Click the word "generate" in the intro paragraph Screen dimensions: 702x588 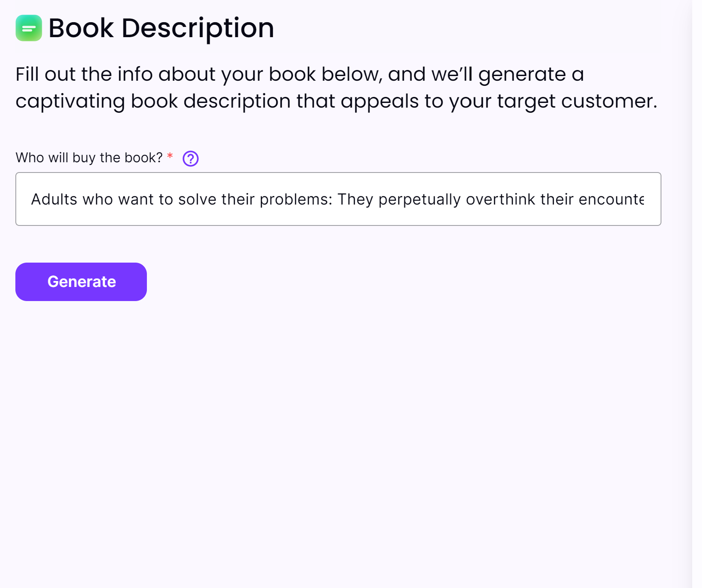pyautogui.click(x=522, y=74)
